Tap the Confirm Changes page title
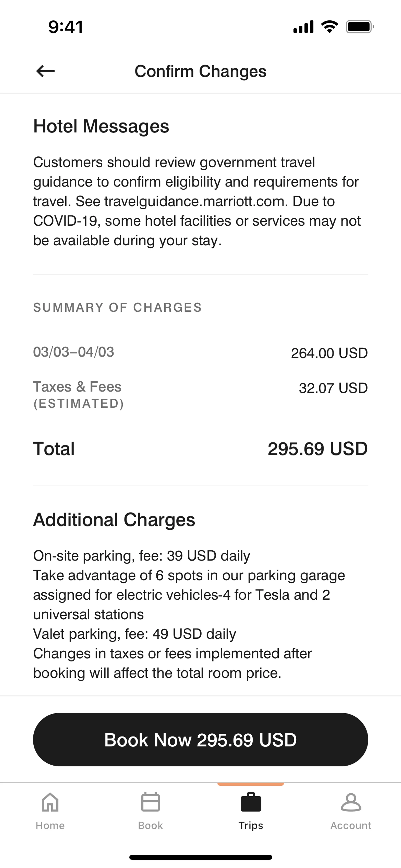401x868 pixels. tap(200, 71)
